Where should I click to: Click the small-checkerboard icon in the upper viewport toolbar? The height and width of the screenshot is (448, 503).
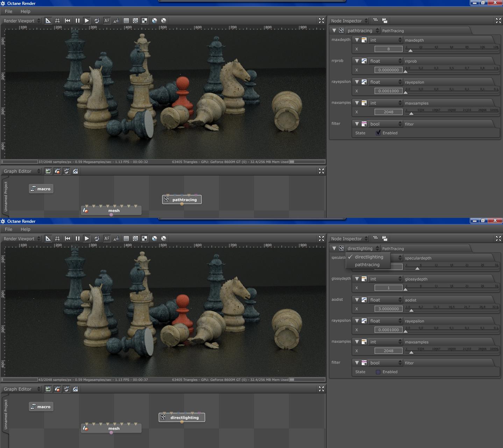coord(135,21)
